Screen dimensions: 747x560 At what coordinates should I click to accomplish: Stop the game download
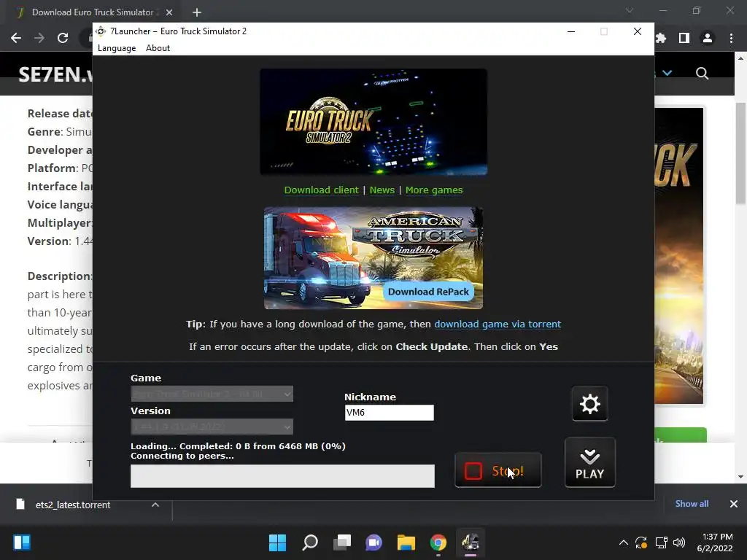tap(498, 470)
